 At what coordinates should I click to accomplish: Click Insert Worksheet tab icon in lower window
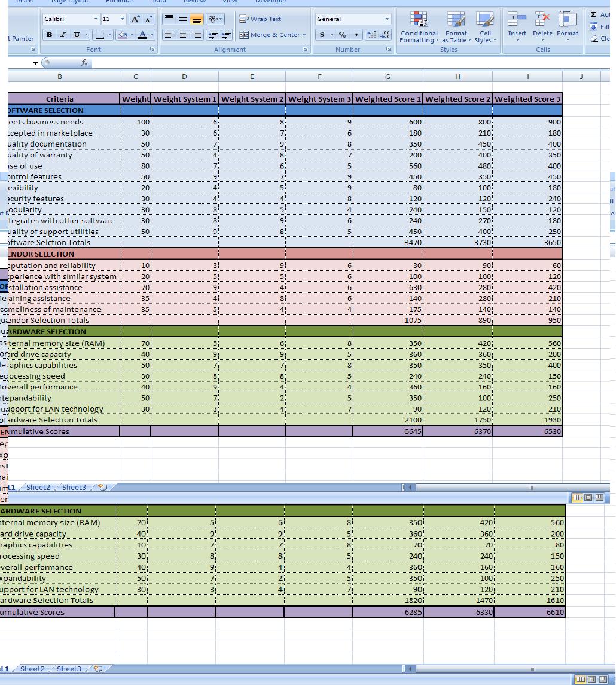(x=98, y=668)
